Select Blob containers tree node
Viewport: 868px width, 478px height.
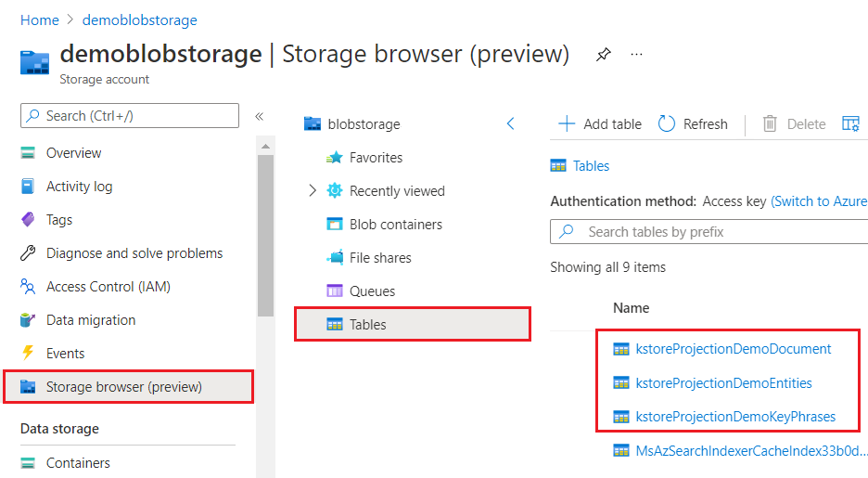pyautogui.click(x=396, y=225)
